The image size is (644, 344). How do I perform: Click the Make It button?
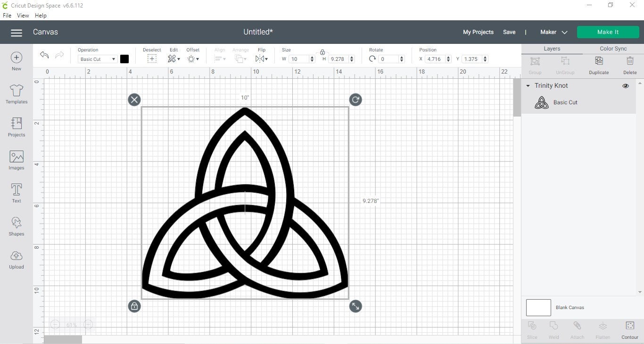coord(608,32)
